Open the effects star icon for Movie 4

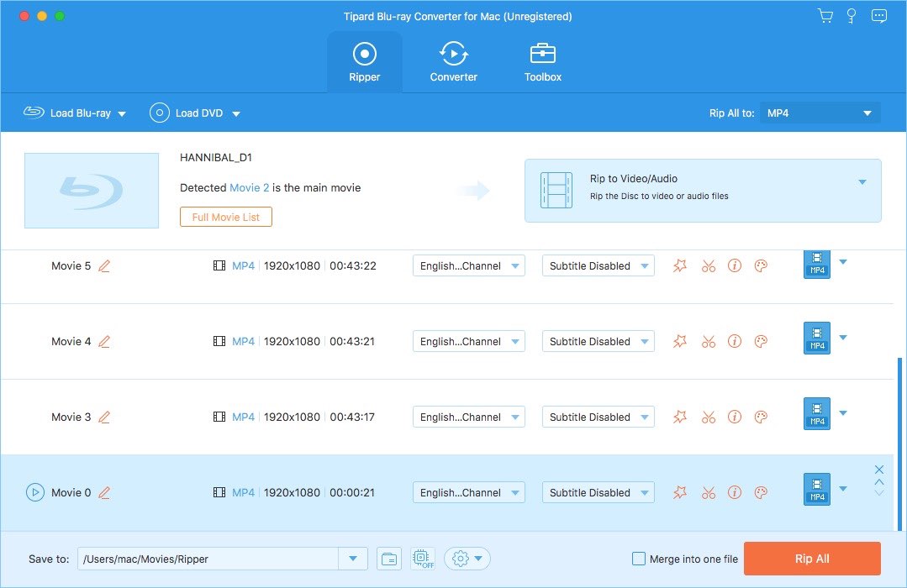(680, 342)
